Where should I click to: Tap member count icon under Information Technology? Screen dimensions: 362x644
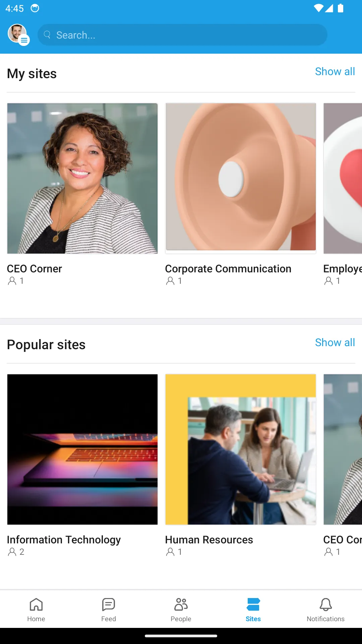(x=12, y=552)
